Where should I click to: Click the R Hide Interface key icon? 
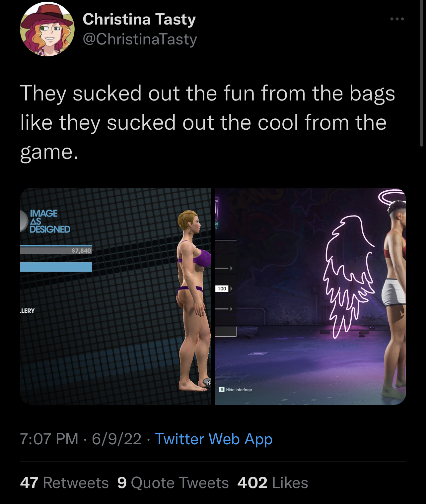[x=222, y=390]
